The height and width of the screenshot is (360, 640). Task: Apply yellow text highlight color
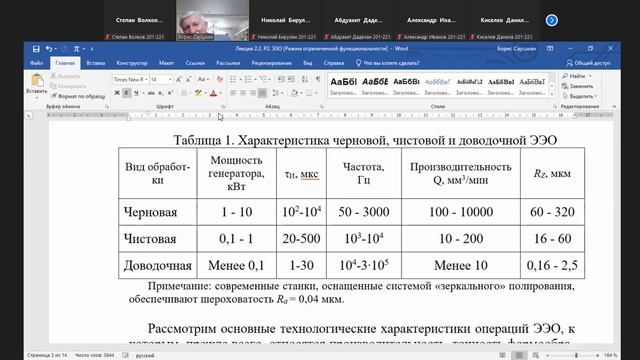click(198, 93)
